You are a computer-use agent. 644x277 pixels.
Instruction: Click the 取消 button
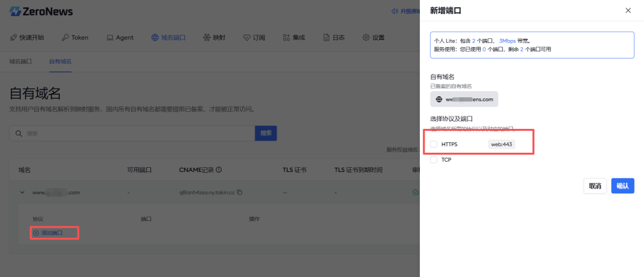[x=595, y=186]
